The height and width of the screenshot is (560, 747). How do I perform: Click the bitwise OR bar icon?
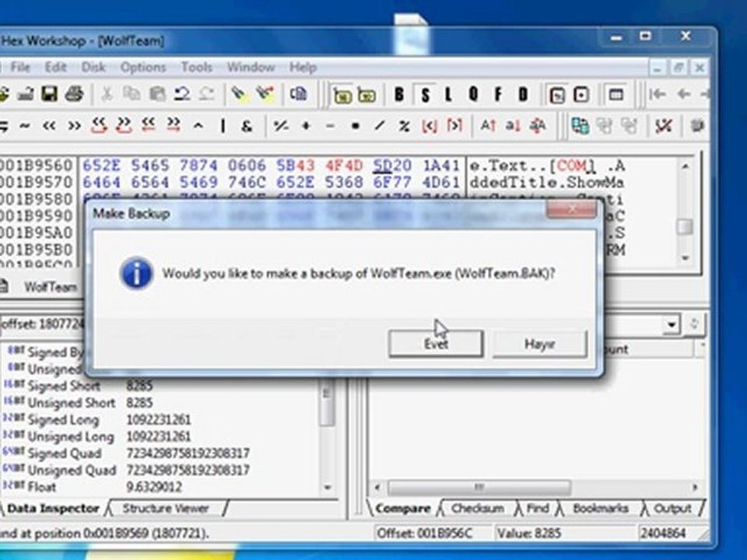coord(223,126)
